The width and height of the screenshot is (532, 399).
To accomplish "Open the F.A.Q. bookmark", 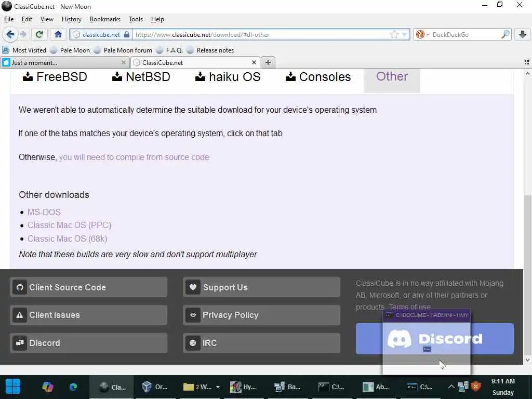I will (x=169, y=50).
